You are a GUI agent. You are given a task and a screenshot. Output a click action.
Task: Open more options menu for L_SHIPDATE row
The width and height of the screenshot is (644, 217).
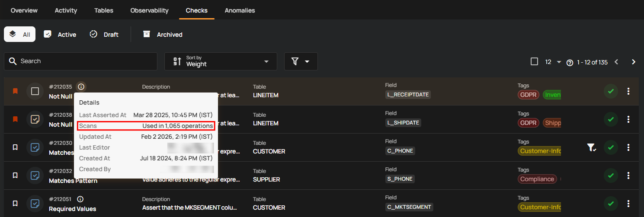[628, 119]
